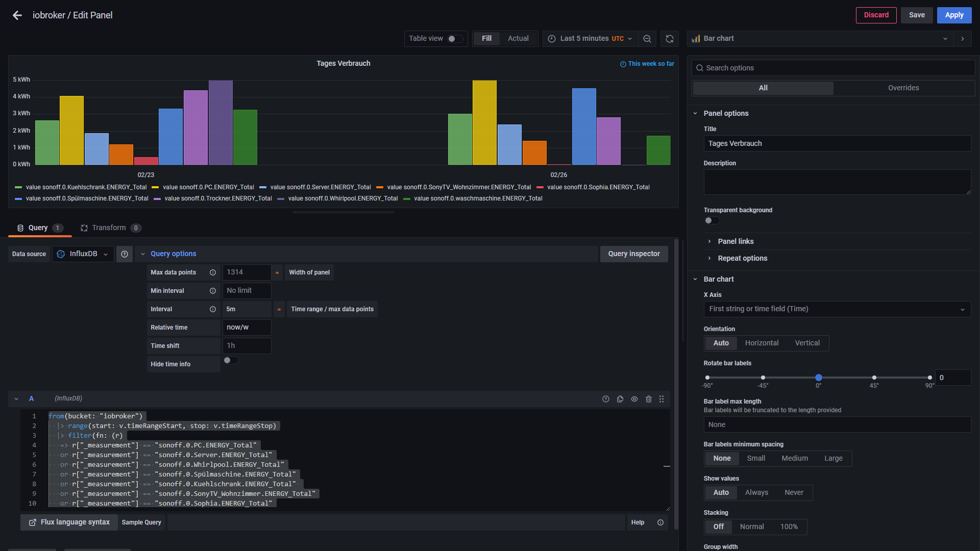Open Query inspector
Viewport: 980px width, 551px height.
tap(634, 254)
